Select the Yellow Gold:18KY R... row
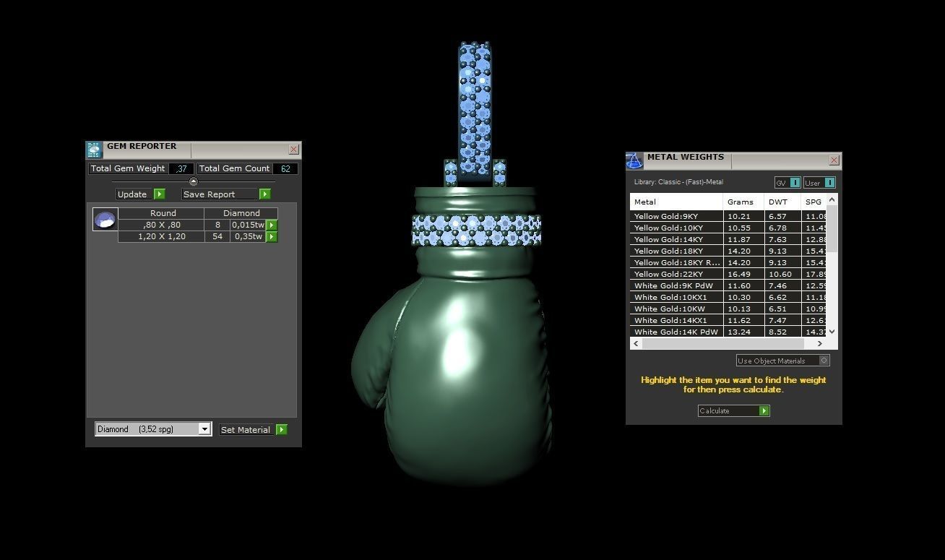Image resolution: width=945 pixels, height=560 pixels. (x=728, y=262)
